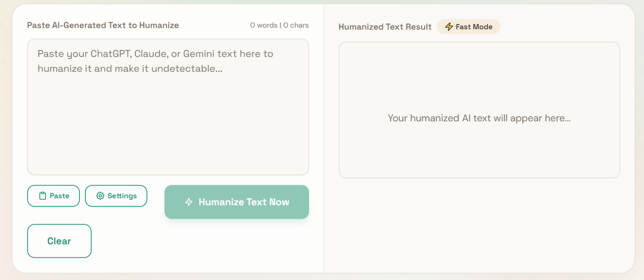The width and height of the screenshot is (644, 280).
Task: Click 'Your humanized AI text will appear here' placeholder
Action: 479,118
